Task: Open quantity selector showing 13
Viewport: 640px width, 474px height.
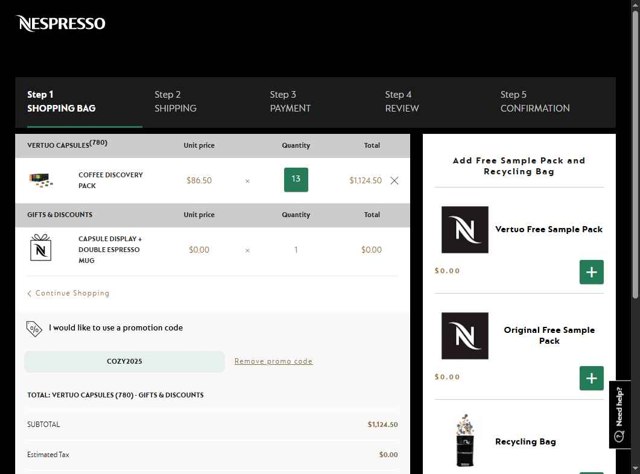Action: (296, 179)
